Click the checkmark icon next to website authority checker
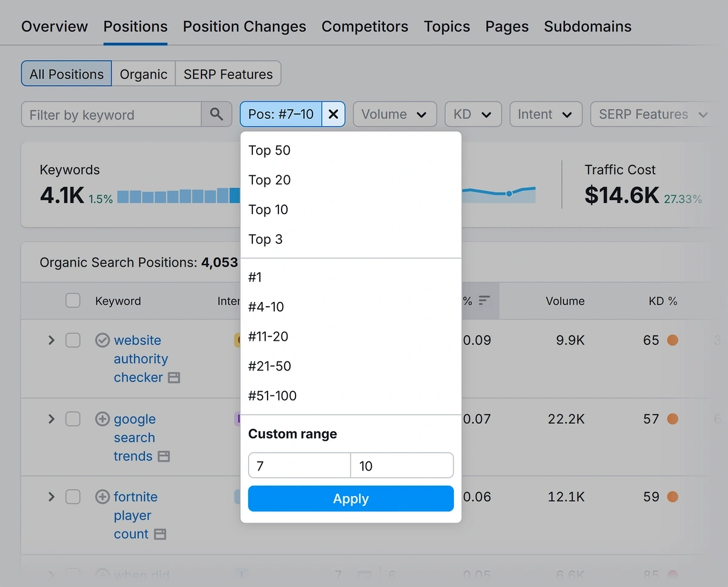The height and width of the screenshot is (587, 728). point(103,340)
